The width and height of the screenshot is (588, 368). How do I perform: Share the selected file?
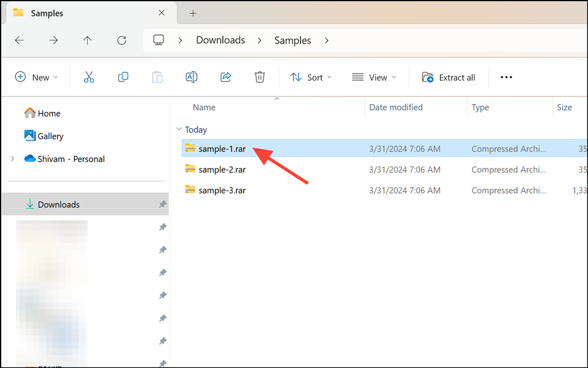[x=225, y=77]
